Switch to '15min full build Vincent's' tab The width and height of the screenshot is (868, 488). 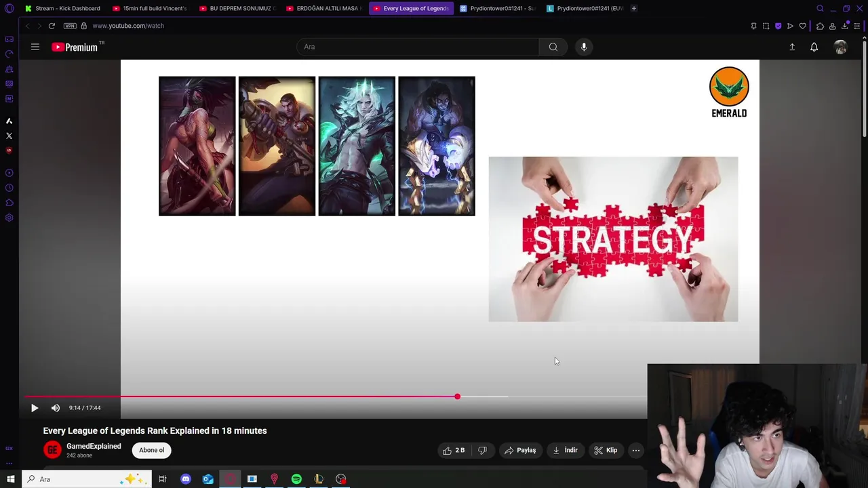(x=150, y=8)
